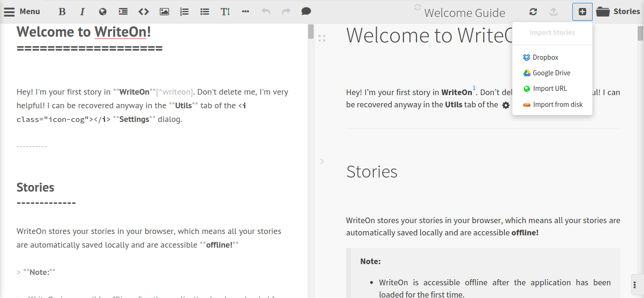Screen dimensions: 644x298
Task: Click the Stories heading in the preview
Action: pyautogui.click(x=372, y=172)
